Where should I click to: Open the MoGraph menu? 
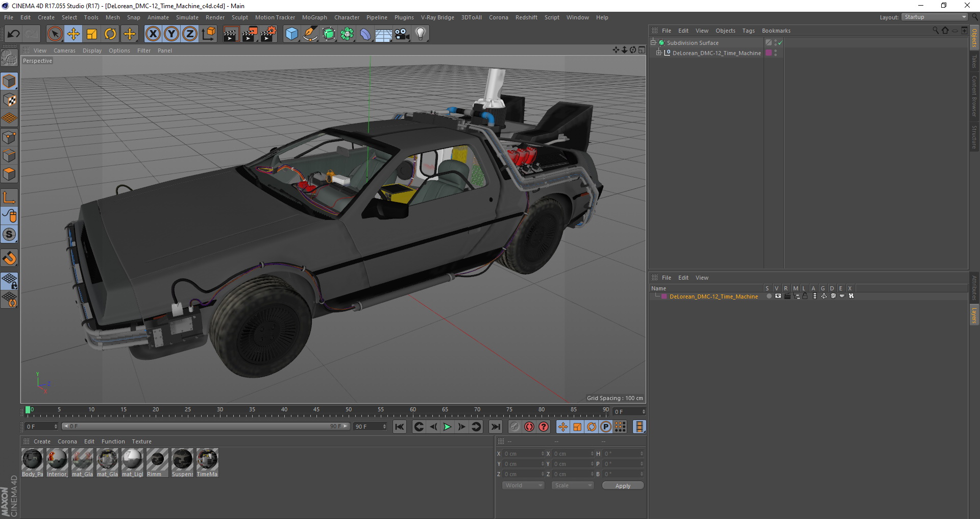(314, 17)
